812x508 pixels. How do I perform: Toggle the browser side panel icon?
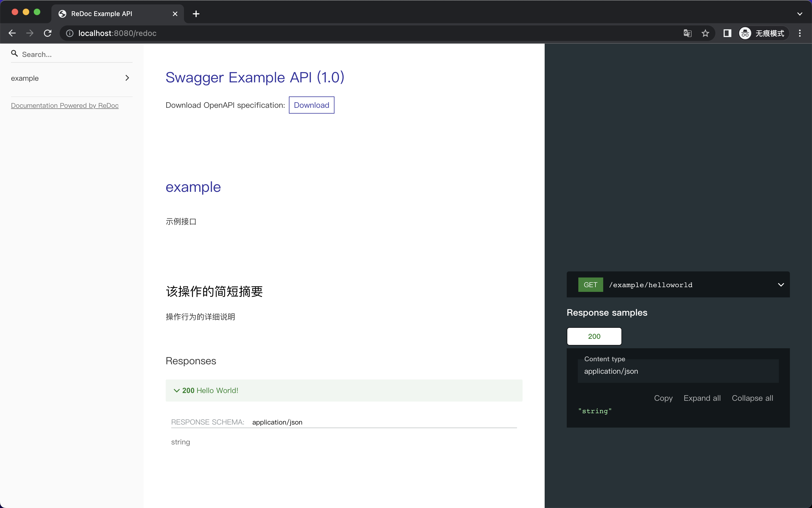[x=727, y=33]
